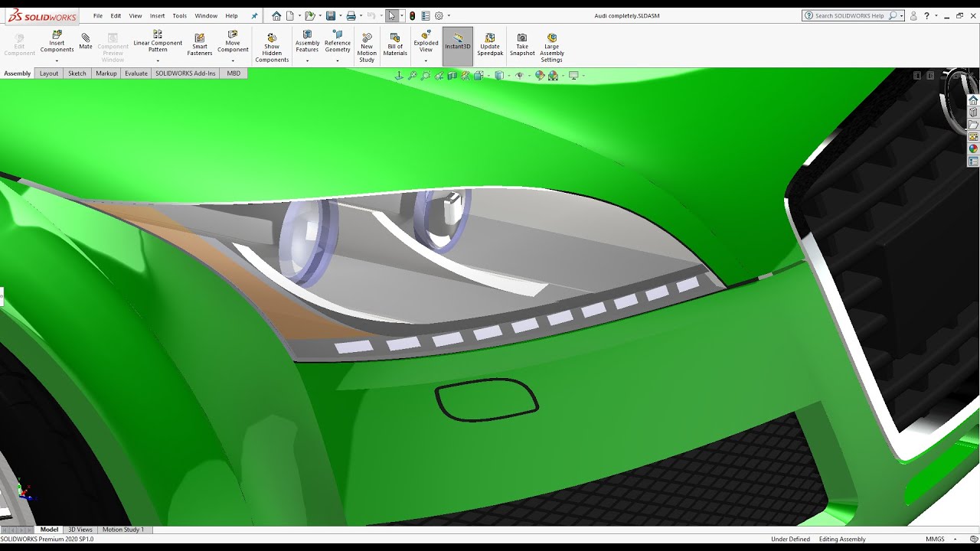
Task: Expand the Assembly Features dropdown arrow
Action: (307, 60)
